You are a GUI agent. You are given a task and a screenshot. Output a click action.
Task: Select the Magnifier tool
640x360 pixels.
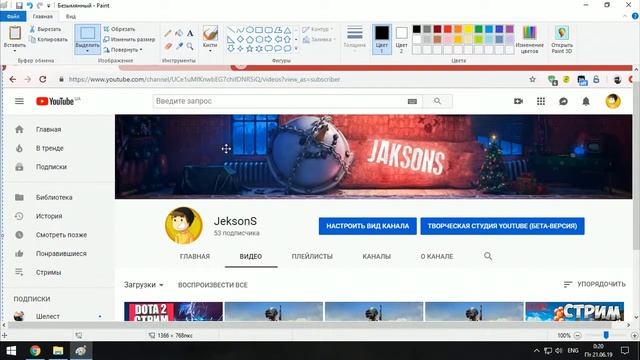190,47
